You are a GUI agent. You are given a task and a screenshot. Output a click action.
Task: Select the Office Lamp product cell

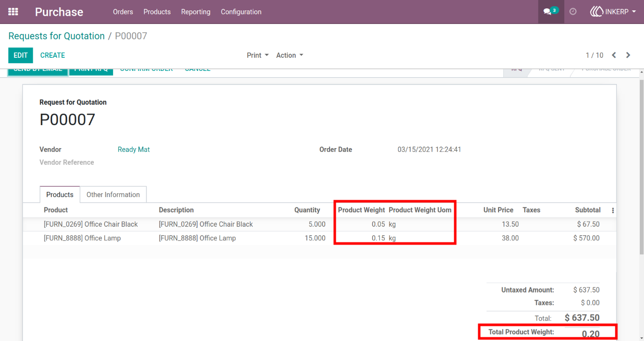[x=82, y=238]
